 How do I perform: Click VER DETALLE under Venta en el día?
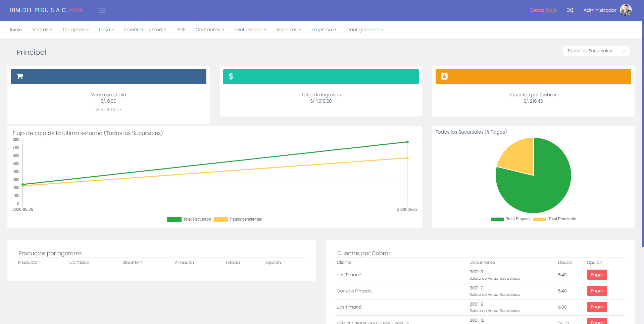pyautogui.click(x=108, y=109)
